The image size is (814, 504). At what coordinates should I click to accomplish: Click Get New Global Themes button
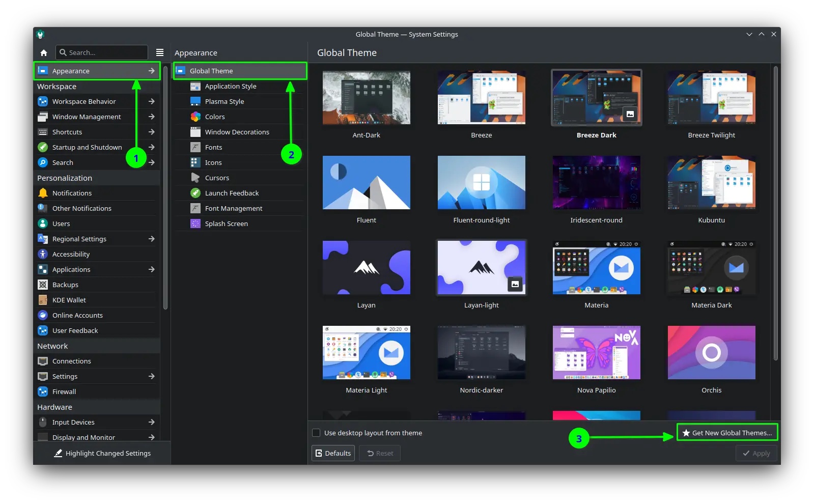coord(727,433)
